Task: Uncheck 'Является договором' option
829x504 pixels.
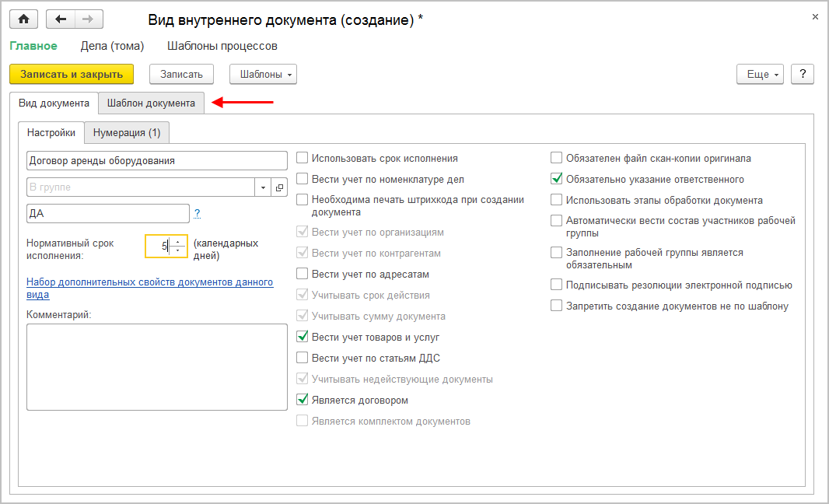Action: [x=303, y=401]
